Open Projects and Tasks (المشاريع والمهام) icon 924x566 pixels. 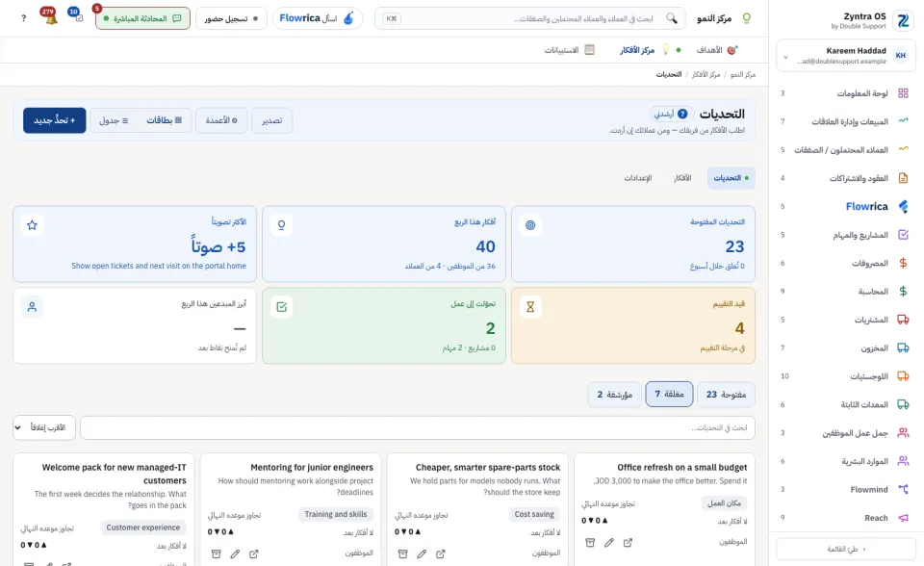pyautogui.click(x=903, y=235)
